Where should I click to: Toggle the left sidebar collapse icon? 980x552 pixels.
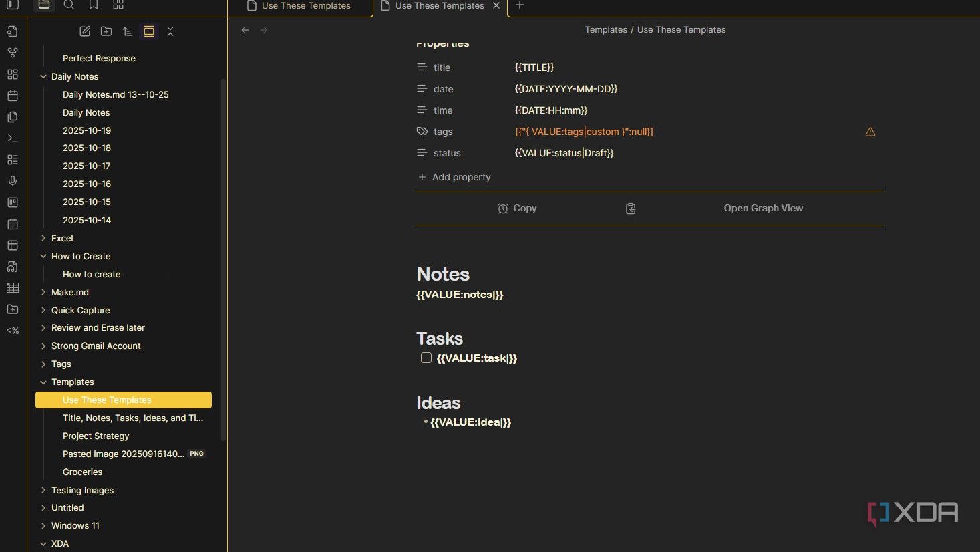(x=13, y=5)
